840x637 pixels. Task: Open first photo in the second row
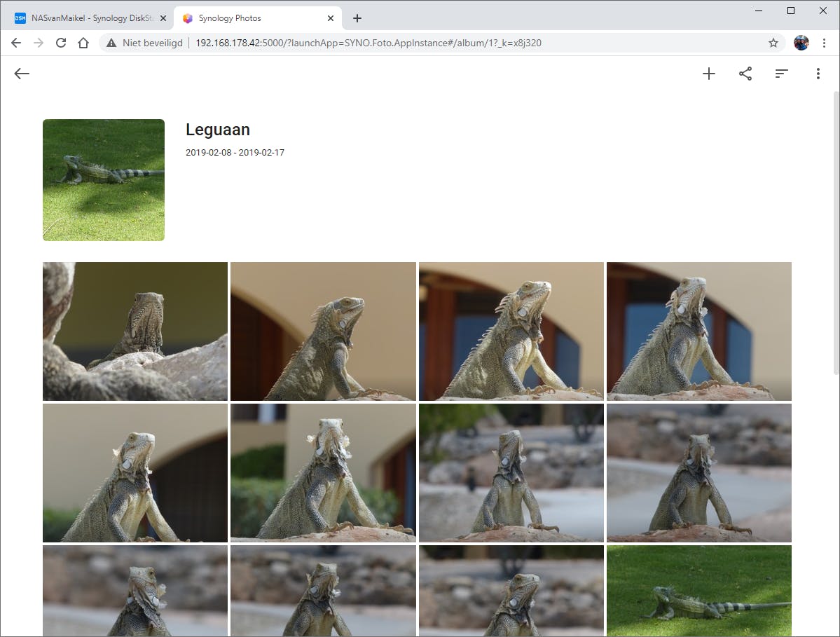click(x=135, y=473)
